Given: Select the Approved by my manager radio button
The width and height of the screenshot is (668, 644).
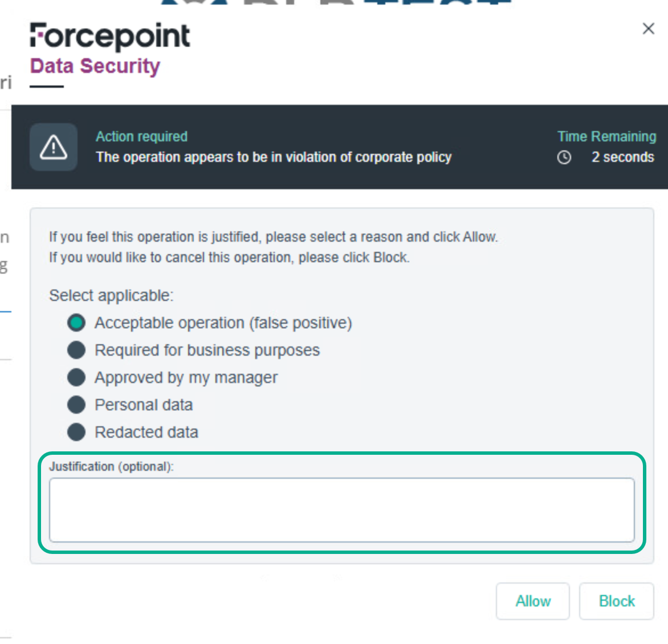Looking at the screenshot, I should (76, 377).
